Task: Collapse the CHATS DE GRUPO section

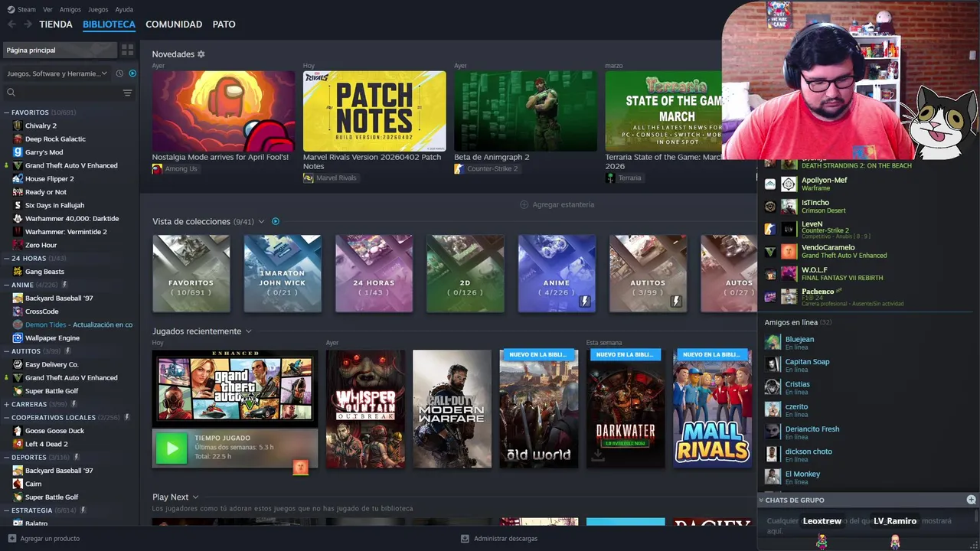Action: coord(762,500)
